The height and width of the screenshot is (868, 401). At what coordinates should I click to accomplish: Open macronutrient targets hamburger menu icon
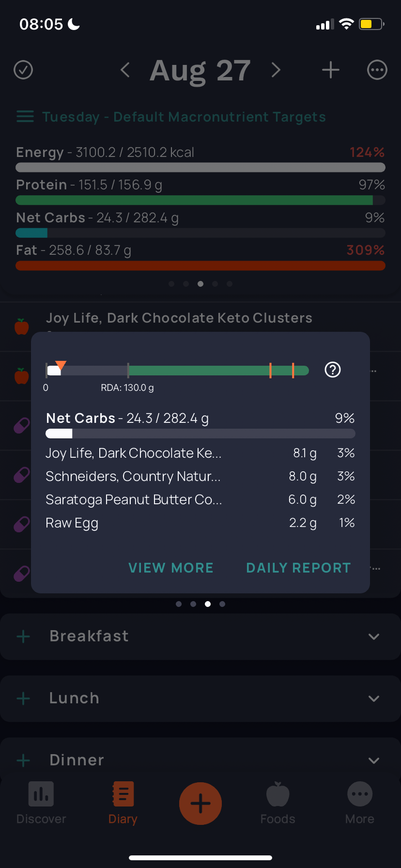point(25,117)
